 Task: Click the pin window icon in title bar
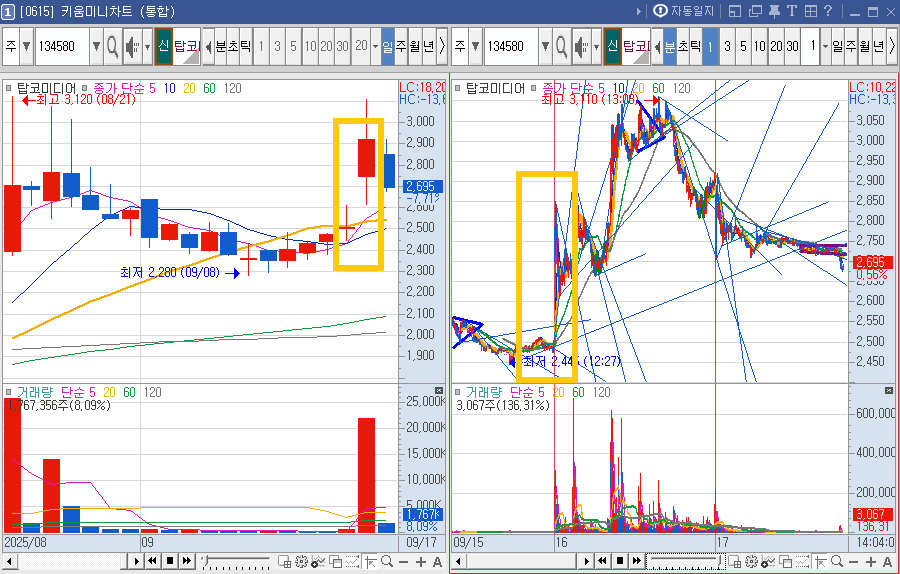click(774, 11)
